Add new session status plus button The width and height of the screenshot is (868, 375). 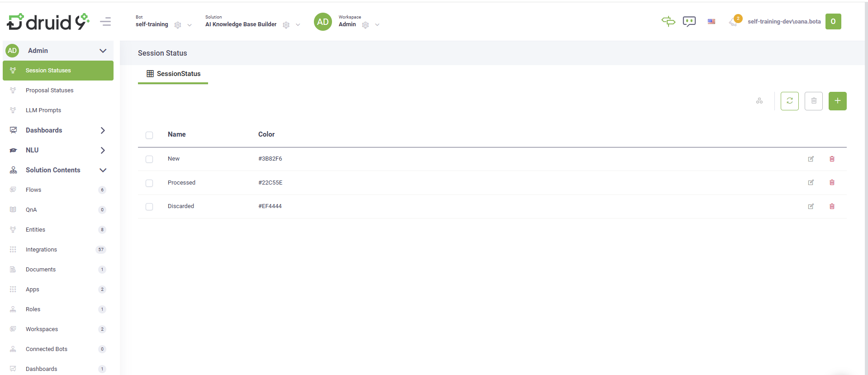point(838,101)
